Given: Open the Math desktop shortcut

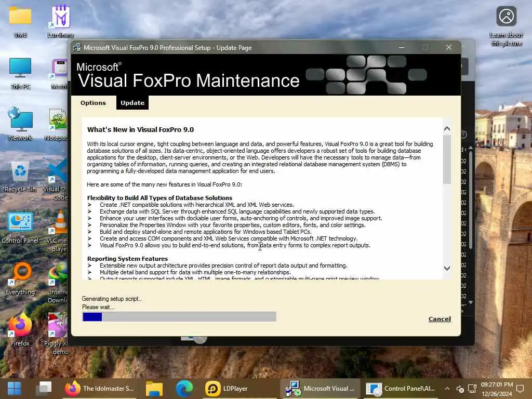Looking at the screenshot, I should [59, 73].
